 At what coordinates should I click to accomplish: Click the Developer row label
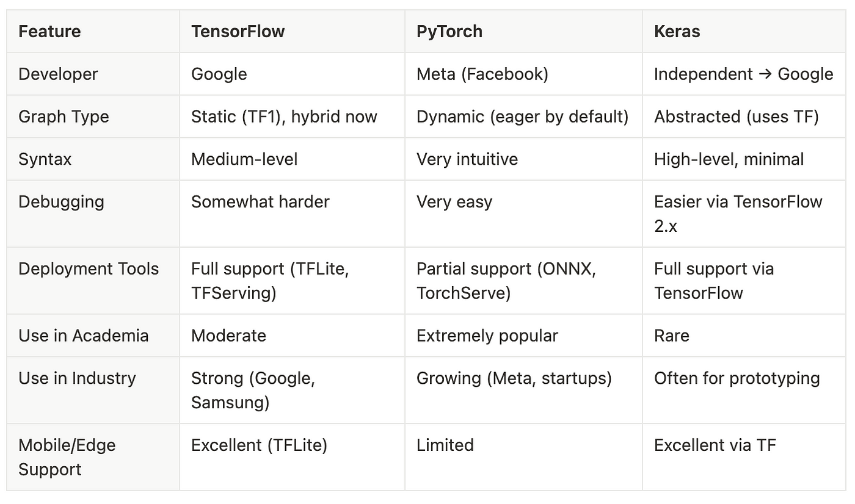point(93,74)
